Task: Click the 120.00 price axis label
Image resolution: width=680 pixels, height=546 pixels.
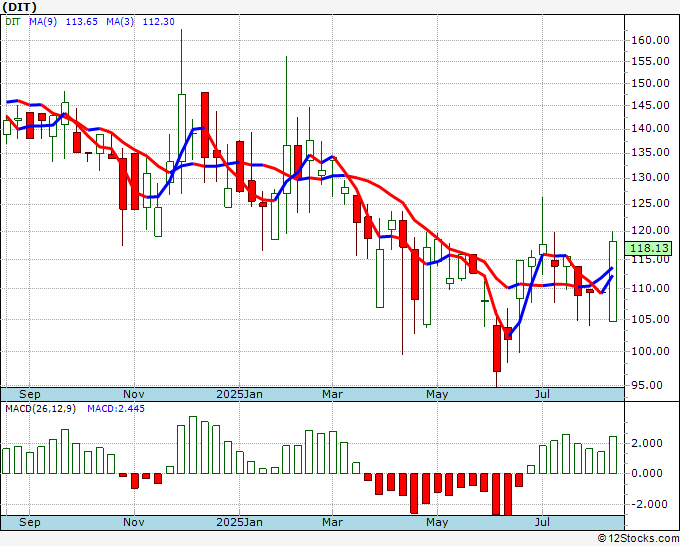Action: (x=650, y=231)
